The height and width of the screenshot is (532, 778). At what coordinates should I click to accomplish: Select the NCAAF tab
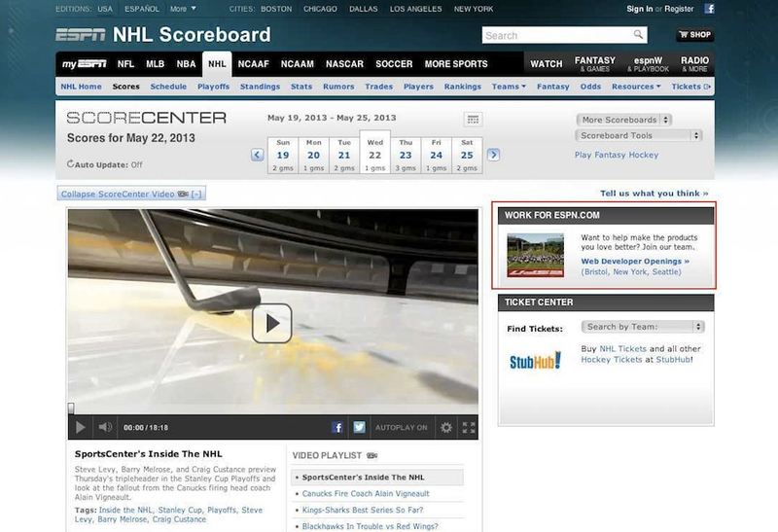(253, 64)
